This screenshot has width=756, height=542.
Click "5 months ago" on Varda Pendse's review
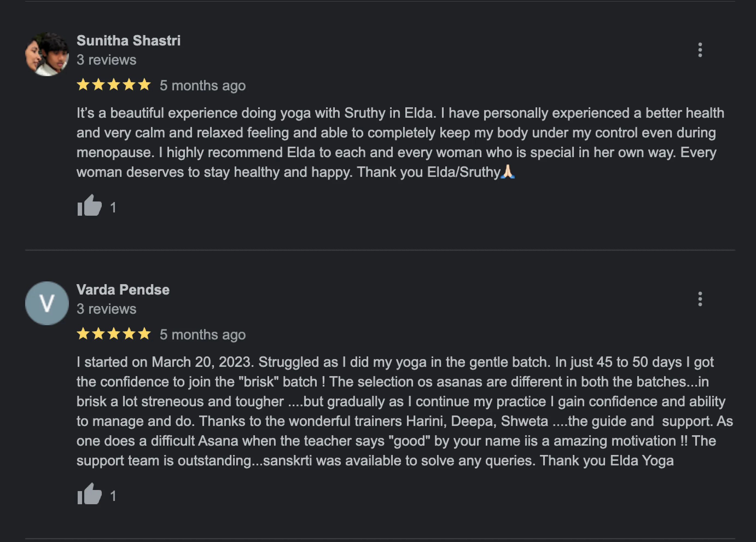click(x=202, y=335)
